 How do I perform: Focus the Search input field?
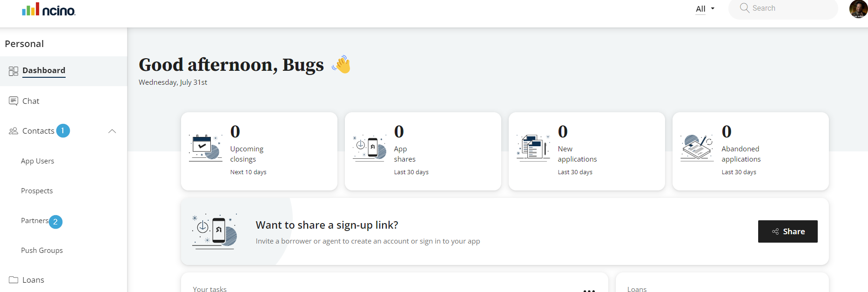point(791,8)
